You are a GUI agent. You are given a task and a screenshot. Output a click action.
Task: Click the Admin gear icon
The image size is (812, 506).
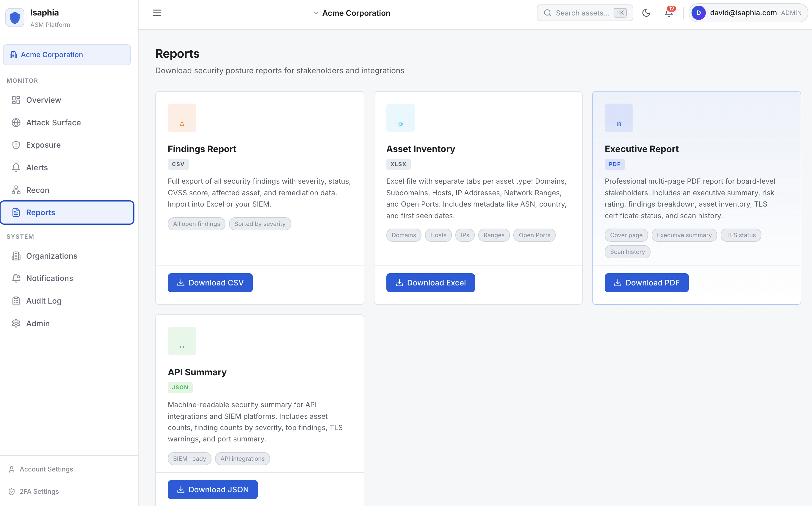pos(16,323)
